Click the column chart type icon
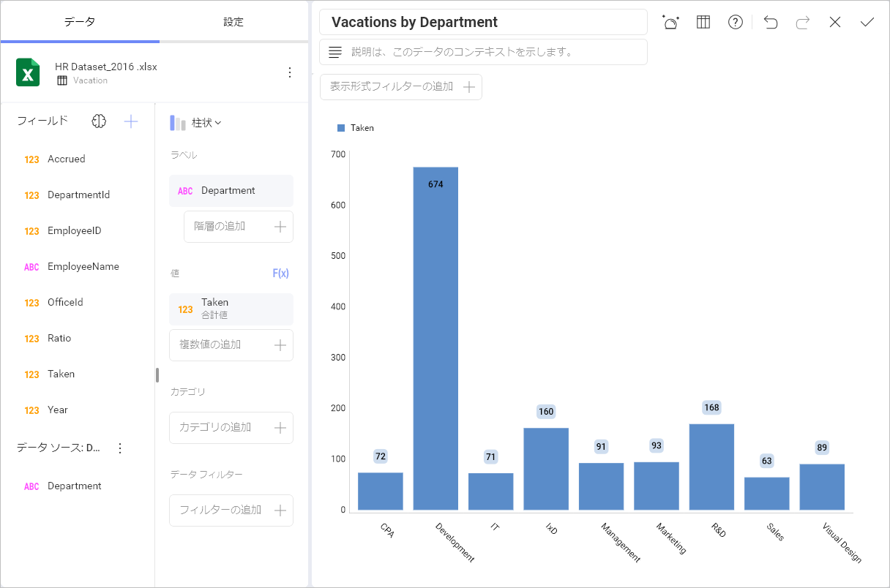The width and height of the screenshot is (890, 588). [x=178, y=123]
